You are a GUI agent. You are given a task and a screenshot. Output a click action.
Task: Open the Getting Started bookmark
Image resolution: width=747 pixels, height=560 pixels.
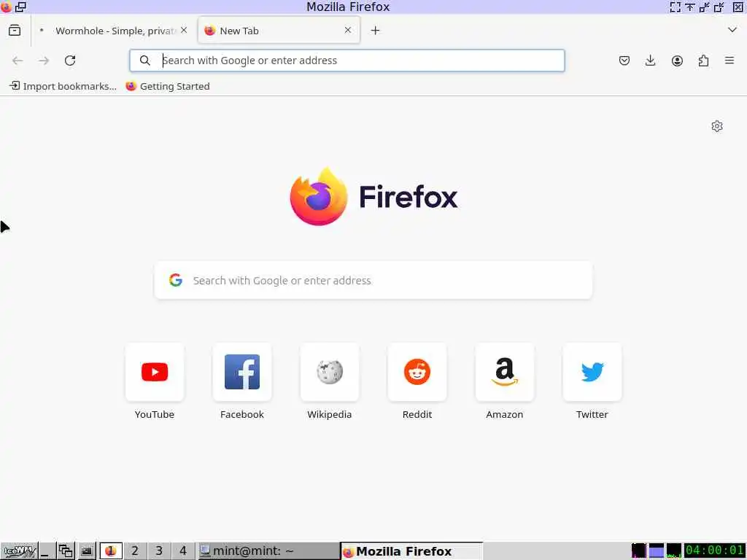(x=168, y=86)
